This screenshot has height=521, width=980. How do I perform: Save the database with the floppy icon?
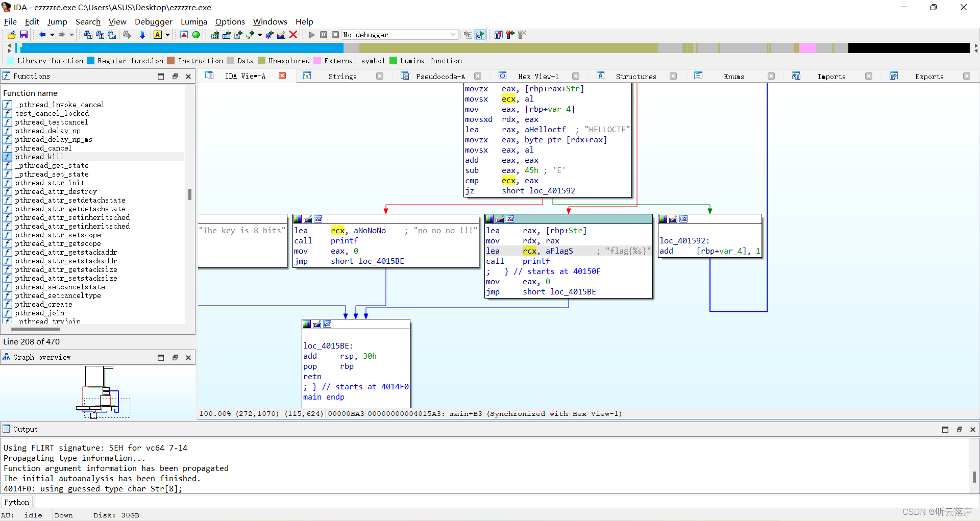23,35
